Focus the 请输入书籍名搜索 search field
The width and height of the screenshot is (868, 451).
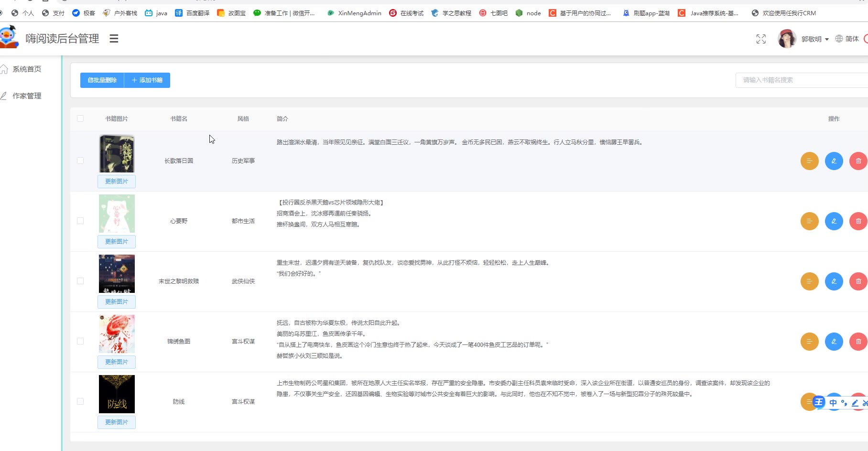tap(802, 80)
